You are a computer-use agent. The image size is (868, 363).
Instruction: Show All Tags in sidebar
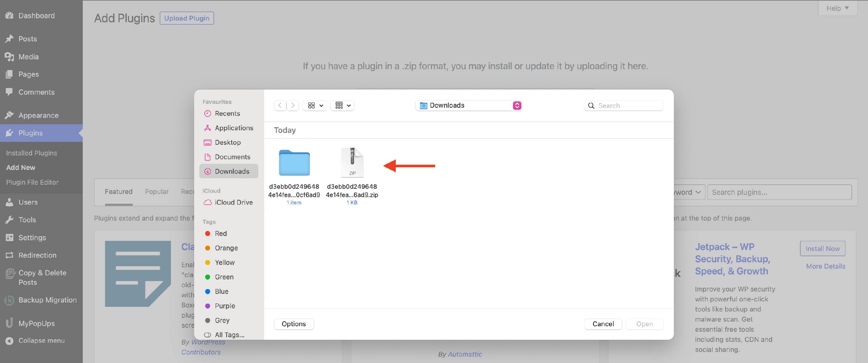pyautogui.click(x=229, y=335)
